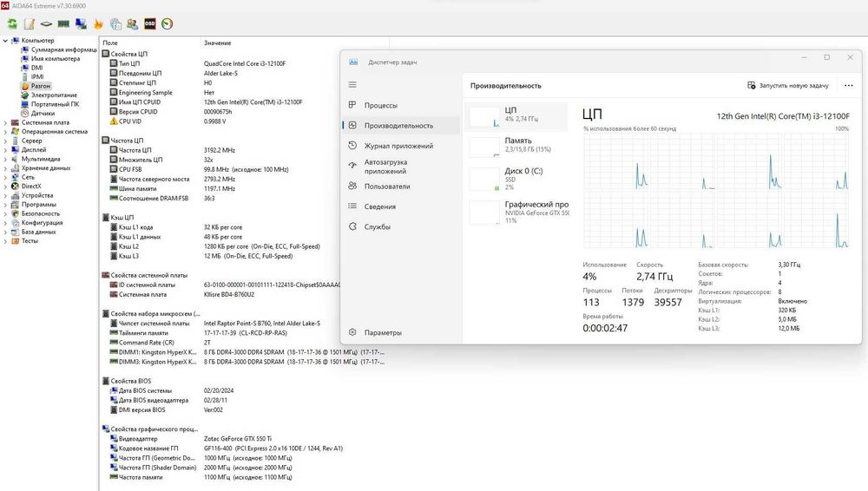The image size is (868, 491).
Task: Click the users toolbar icon in AIDA64
Action: coord(132,23)
